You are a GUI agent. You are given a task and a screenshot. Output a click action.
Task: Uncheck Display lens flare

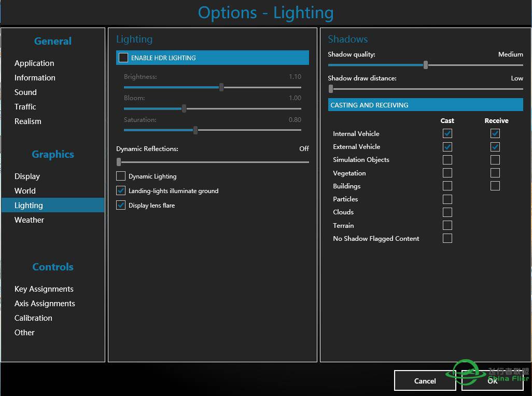121,205
